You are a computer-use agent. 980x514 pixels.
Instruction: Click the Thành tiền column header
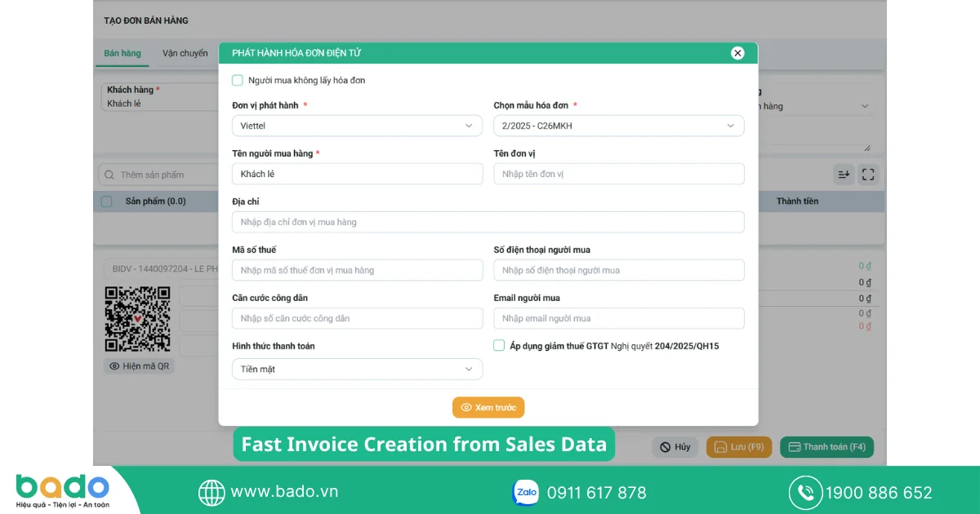pos(797,201)
